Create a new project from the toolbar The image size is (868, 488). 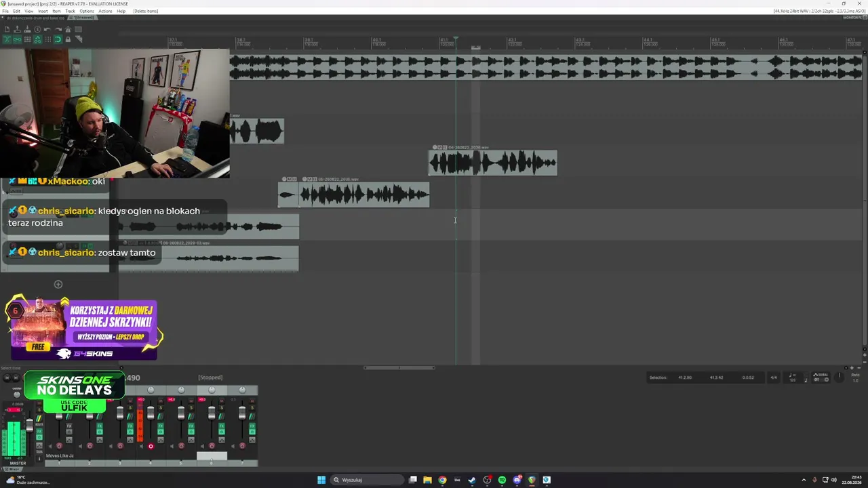pyautogui.click(x=7, y=29)
